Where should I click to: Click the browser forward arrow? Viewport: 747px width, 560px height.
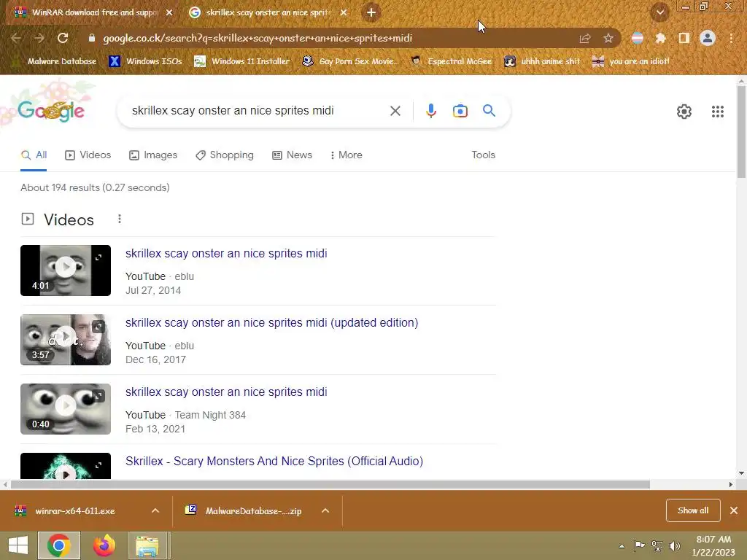39,38
